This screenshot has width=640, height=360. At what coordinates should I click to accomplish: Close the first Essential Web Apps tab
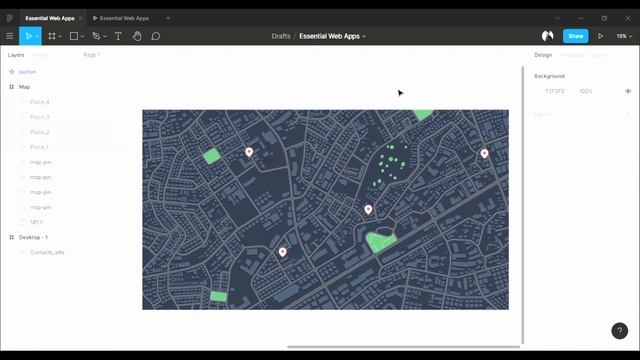[x=80, y=18]
